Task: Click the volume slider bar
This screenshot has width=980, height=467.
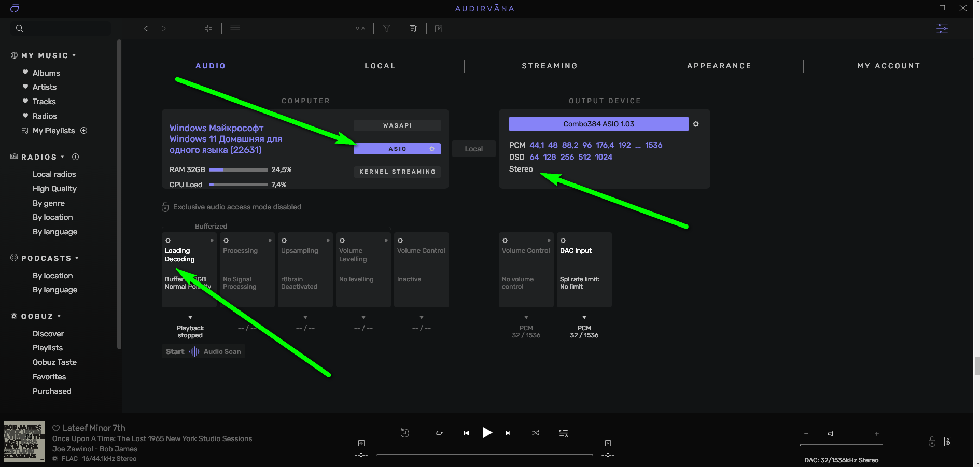Action: point(841,445)
